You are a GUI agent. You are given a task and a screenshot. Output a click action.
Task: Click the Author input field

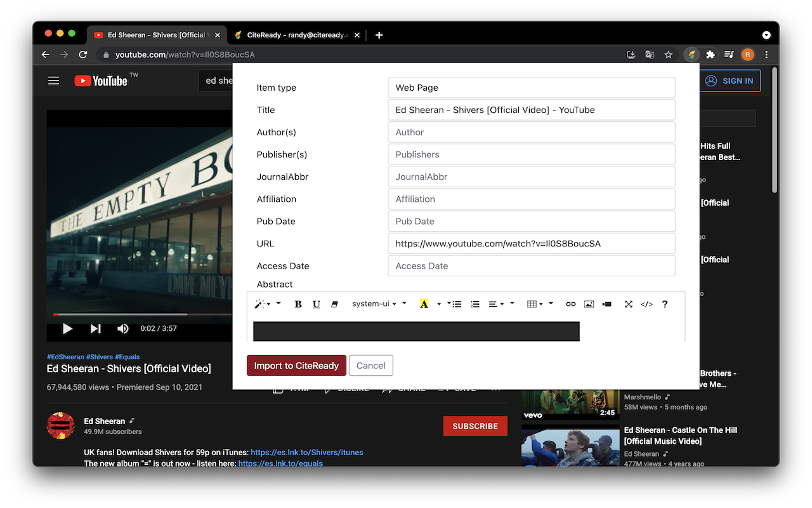[x=532, y=132]
